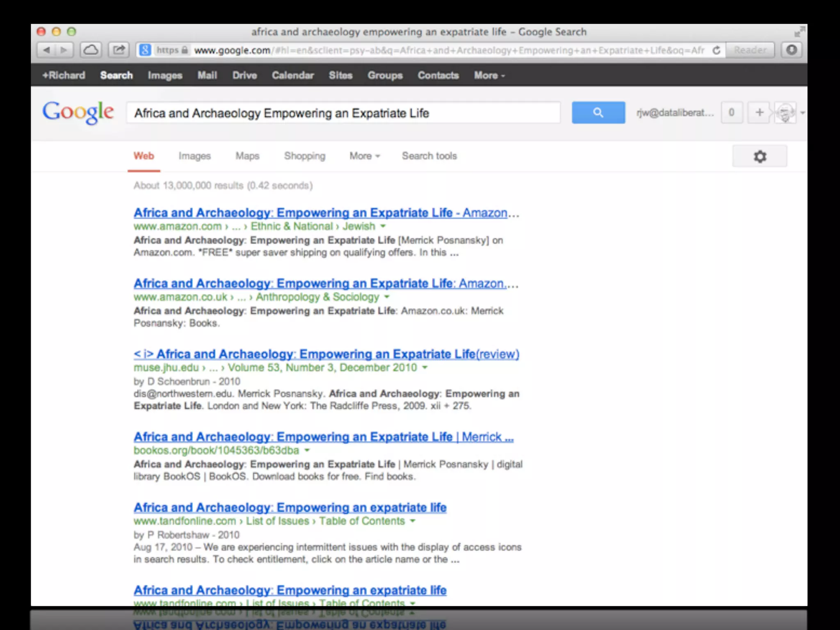Screen dimensions: 840x630
Task: Open the Downloads icon at toolbar right
Action: [x=791, y=50]
